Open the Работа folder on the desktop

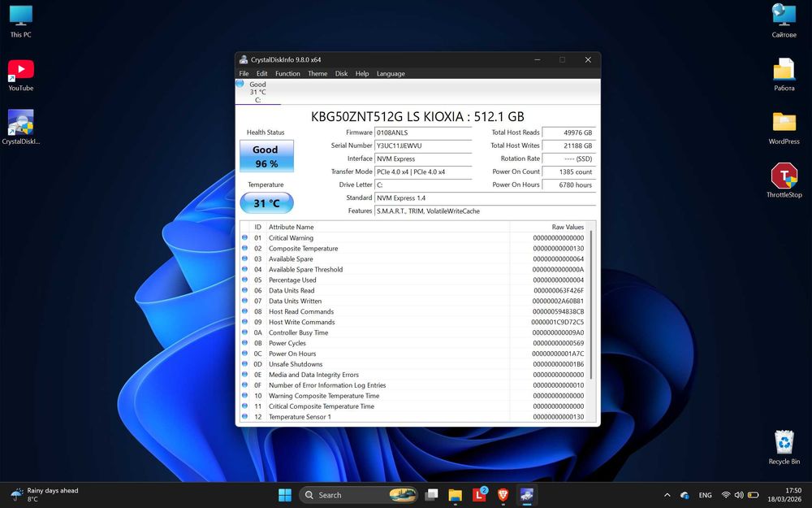pyautogui.click(x=784, y=75)
